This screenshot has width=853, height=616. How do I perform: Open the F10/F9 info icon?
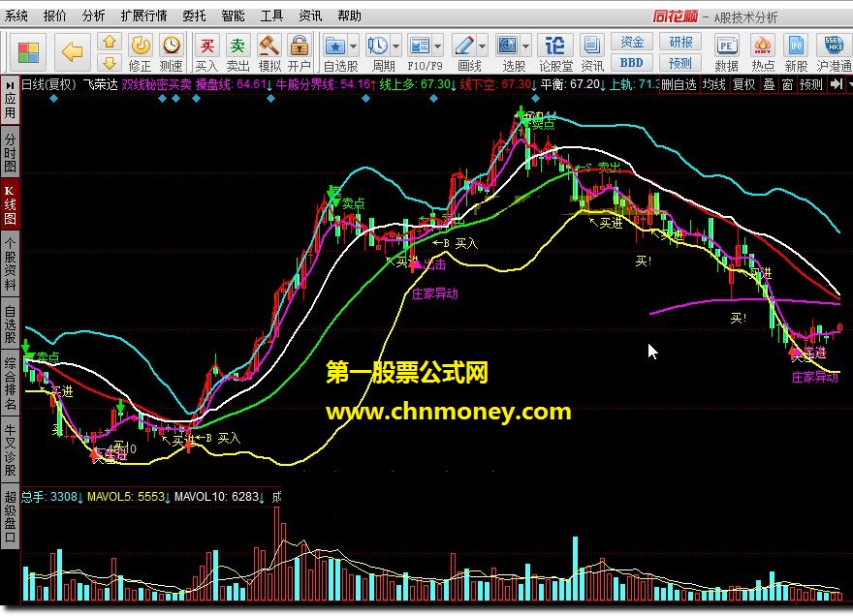[x=420, y=46]
